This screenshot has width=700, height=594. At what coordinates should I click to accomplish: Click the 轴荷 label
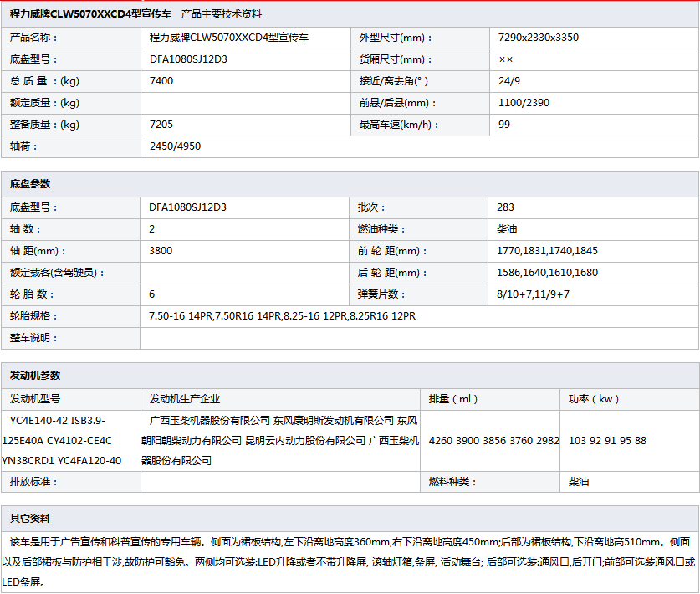click(23, 146)
